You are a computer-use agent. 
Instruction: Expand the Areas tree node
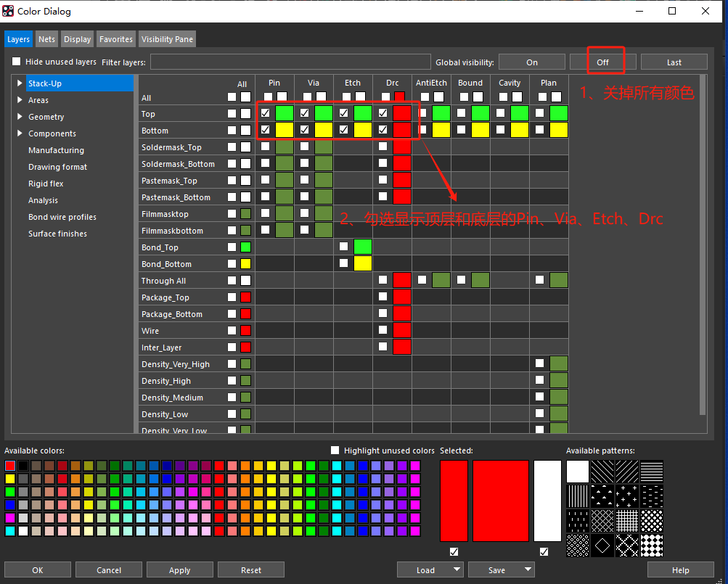(x=20, y=100)
